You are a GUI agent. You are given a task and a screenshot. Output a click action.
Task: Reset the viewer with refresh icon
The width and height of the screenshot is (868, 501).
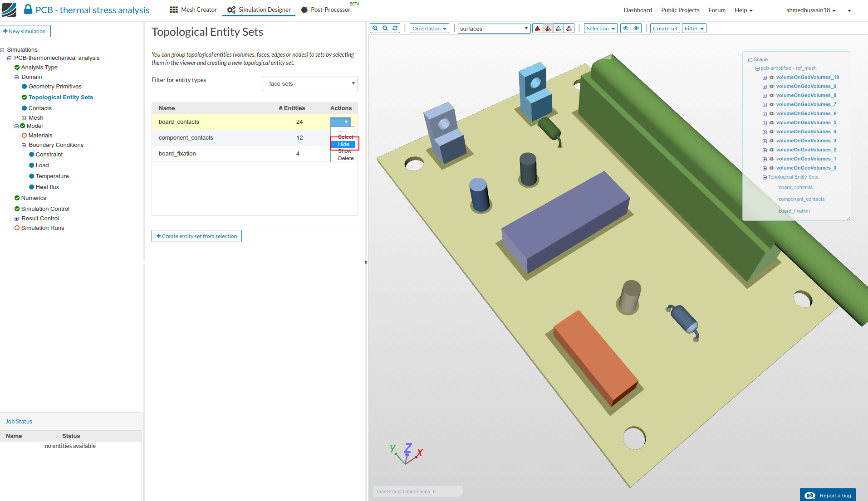[395, 28]
